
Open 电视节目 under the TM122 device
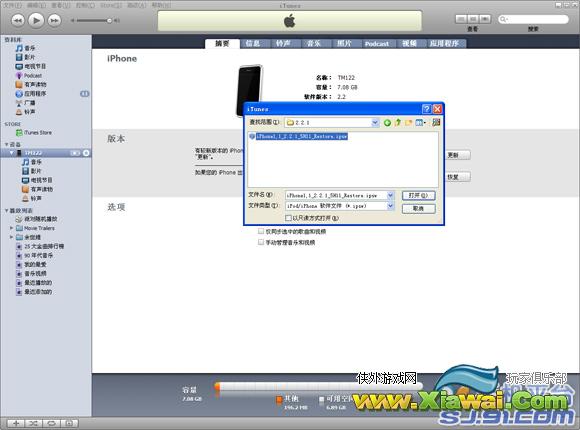[x=37, y=180]
